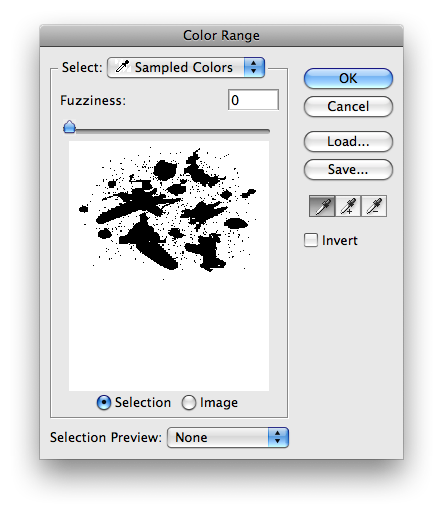Click the Save... button
The image size is (443, 514).
pyautogui.click(x=348, y=169)
